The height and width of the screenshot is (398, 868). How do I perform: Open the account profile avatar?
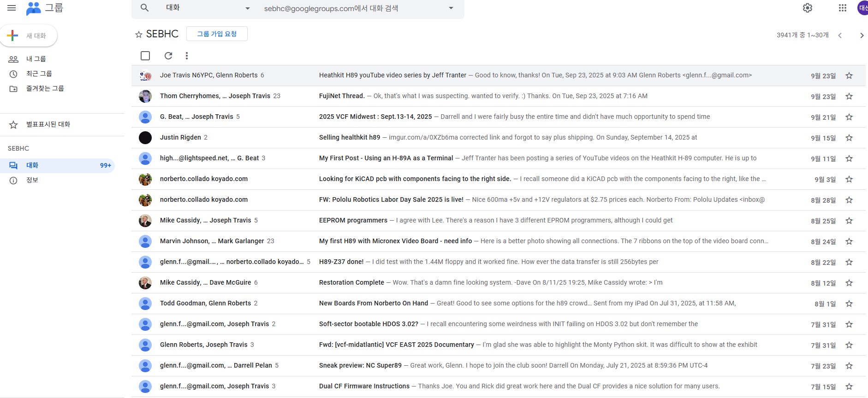(862, 8)
